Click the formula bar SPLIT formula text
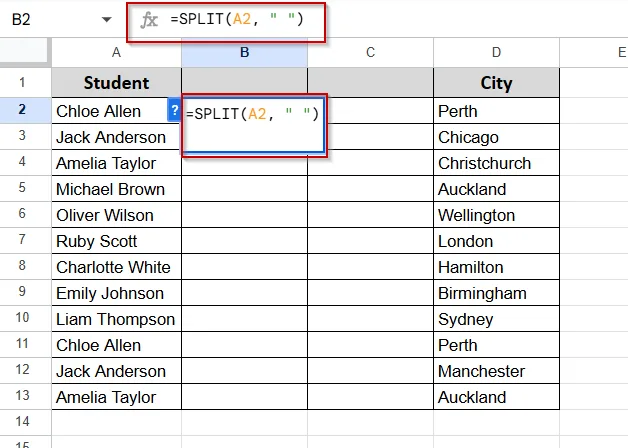 click(x=237, y=19)
